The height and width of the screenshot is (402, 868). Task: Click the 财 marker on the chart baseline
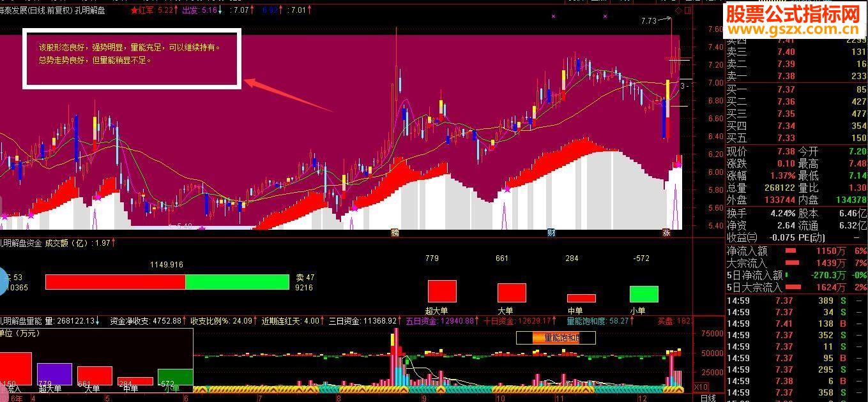pos(551,233)
